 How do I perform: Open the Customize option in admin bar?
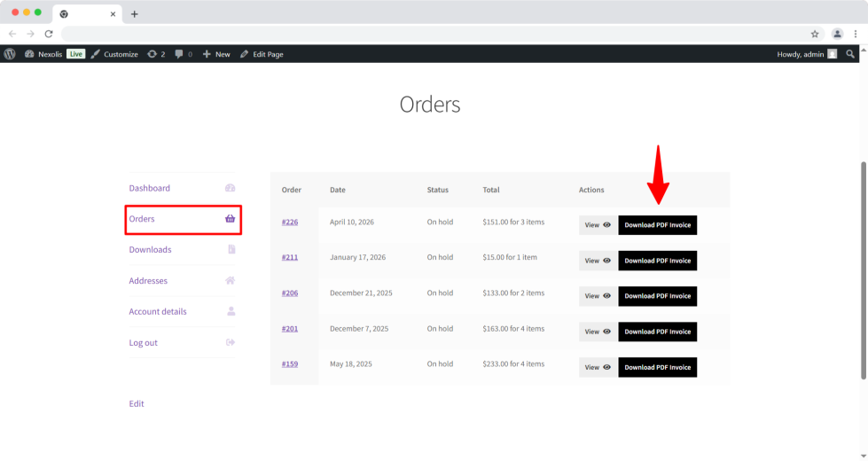114,54
